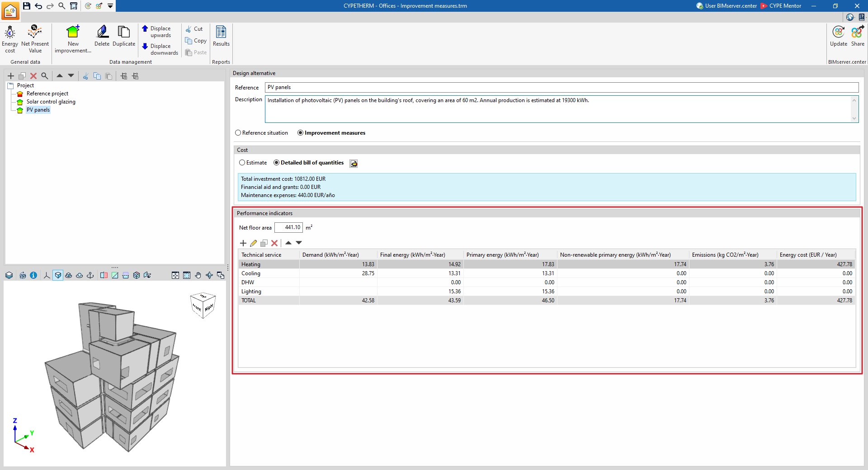The image size is (868, 470).
Task: Click the Net floor area field
Action: coord(288,227)
